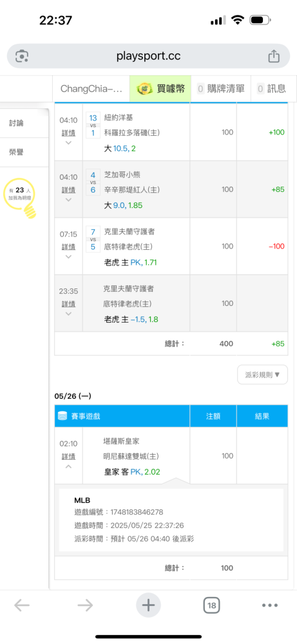Tap the 賽事遊戲 coin stack icon
The height and width of the screenshot is (644, 297).
click(62, 416)
